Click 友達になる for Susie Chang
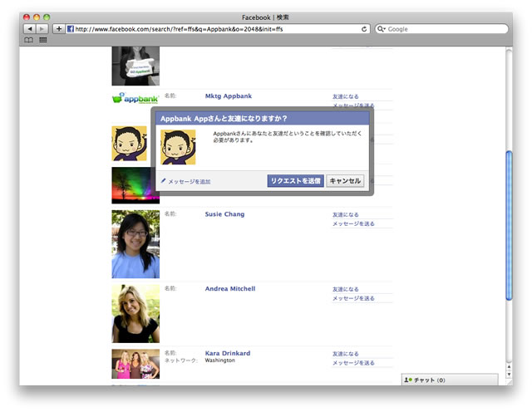This screenshot has width=532, height=412. pyautogui.click(x=346, y=214)
